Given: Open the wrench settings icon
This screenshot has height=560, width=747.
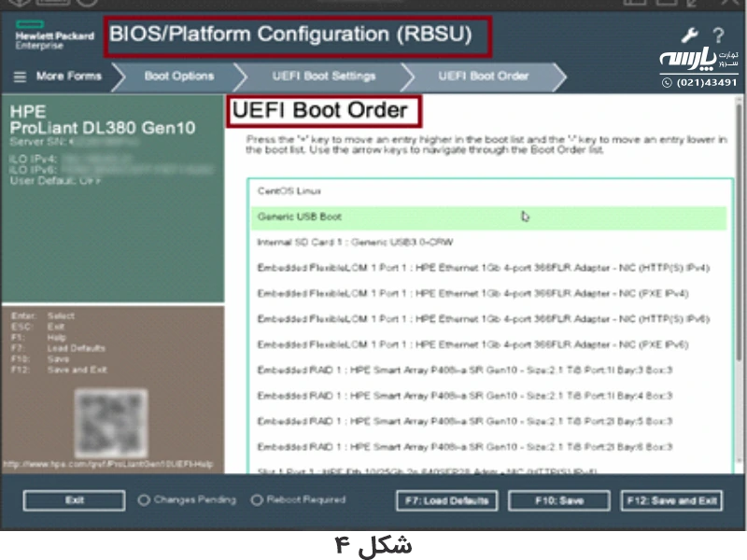Looking at the screenshot, I should pos(689,35).
